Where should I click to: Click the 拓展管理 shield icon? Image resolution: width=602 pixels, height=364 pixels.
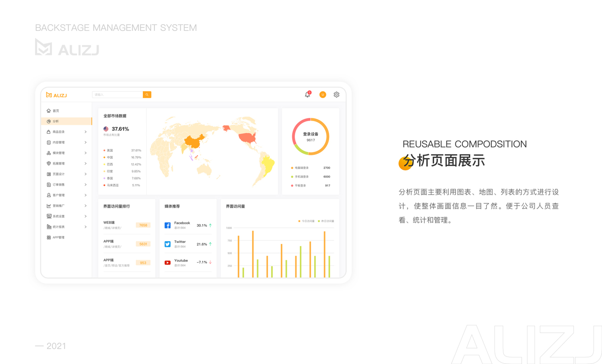click(x=48, y=163)
